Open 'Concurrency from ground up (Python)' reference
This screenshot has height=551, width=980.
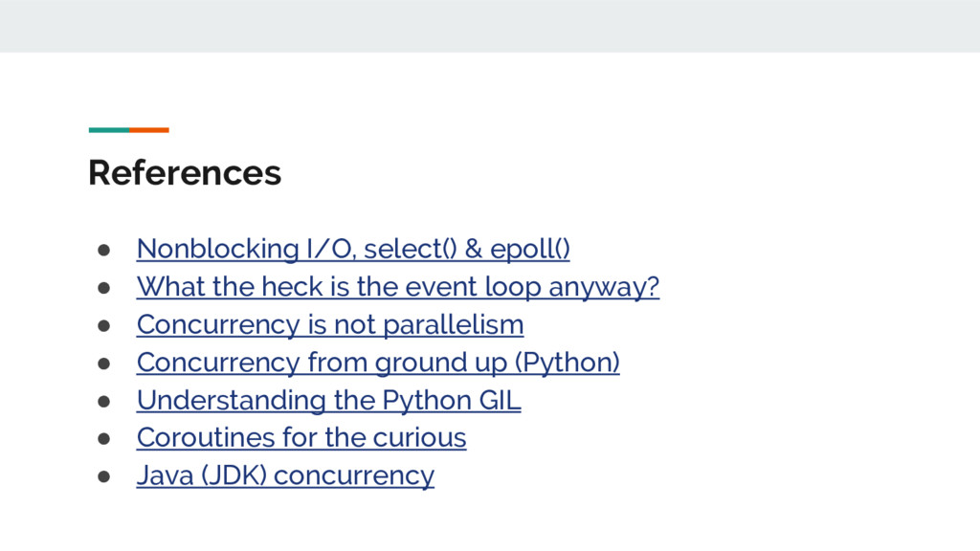[377, 363]
